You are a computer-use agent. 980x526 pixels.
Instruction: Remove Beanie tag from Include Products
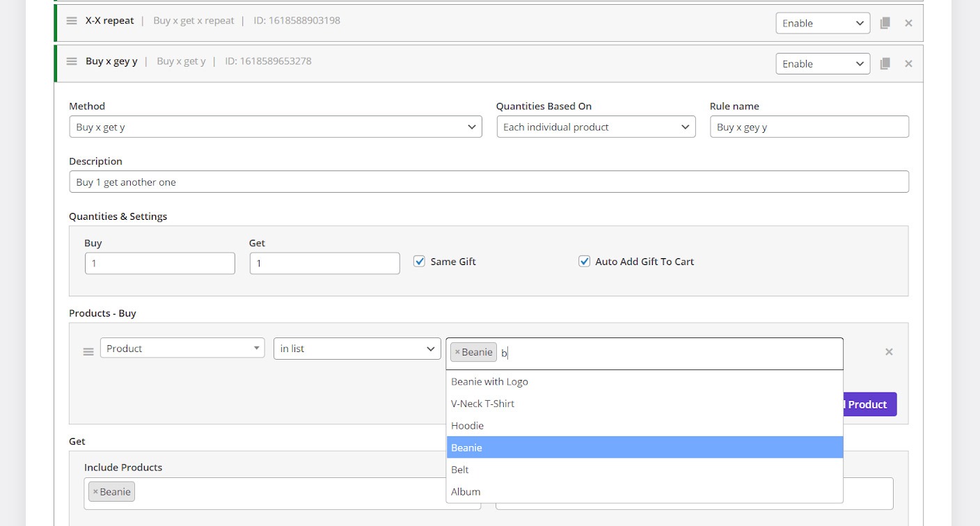[95, 492]
